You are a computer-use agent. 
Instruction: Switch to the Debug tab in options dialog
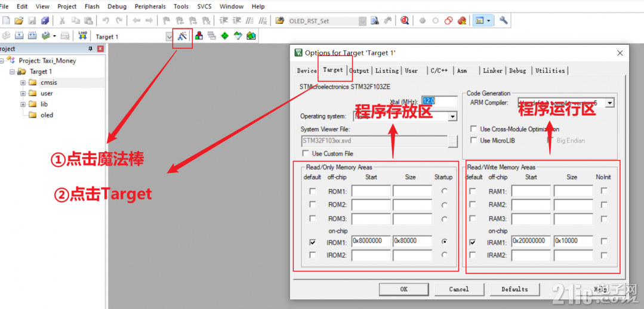point(518,70)
